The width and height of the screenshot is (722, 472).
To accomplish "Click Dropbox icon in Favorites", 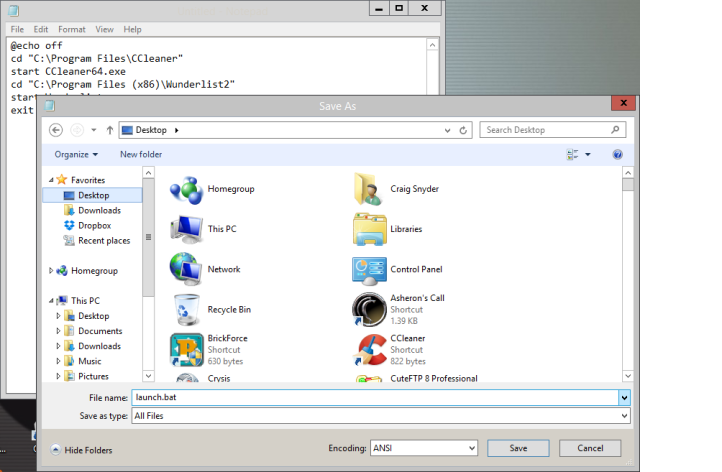I will pyautogui.click(x=69, y=225).
